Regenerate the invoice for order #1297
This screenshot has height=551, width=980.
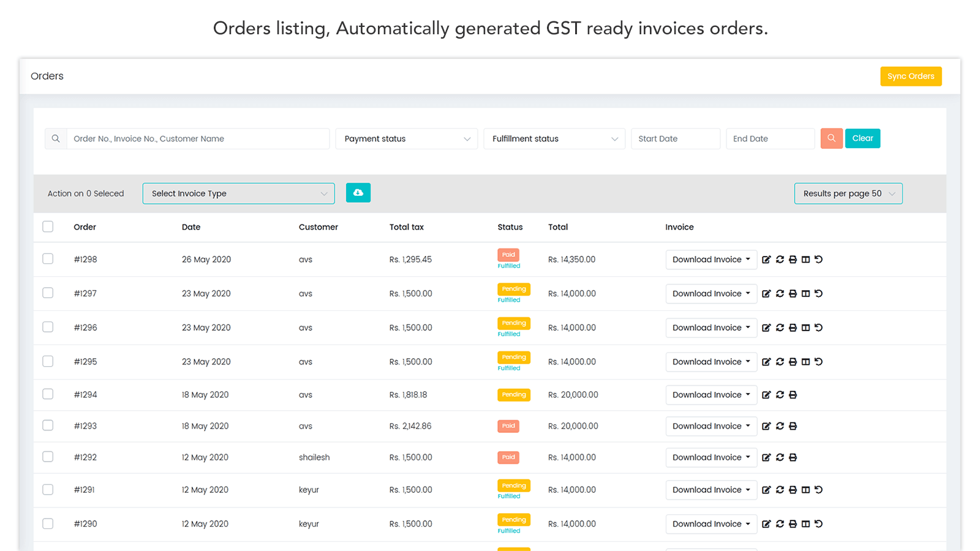pyautogui.click(x=780, y=293)
